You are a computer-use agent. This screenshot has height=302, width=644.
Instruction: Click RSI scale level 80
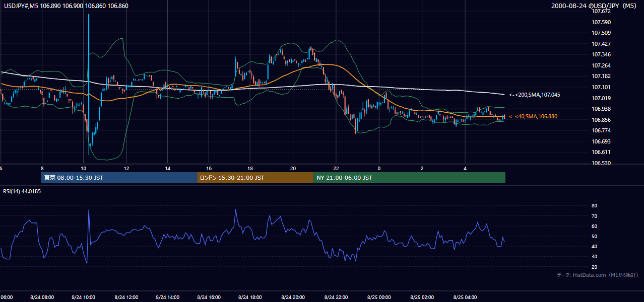pyautogui.click(x=594, y=206)
